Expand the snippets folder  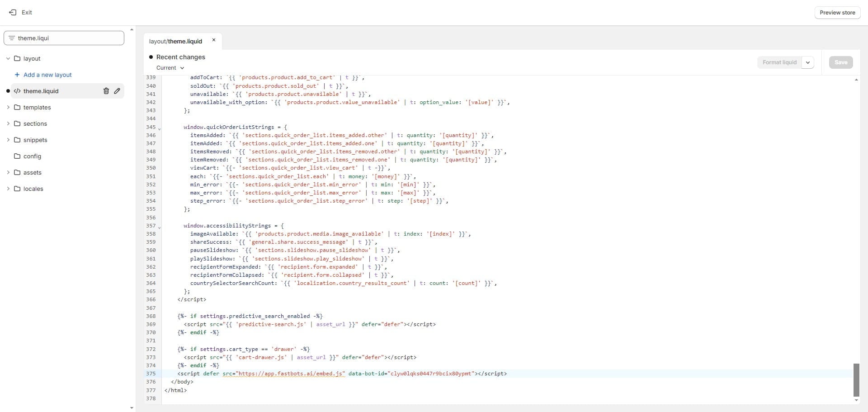pos(8,140)
